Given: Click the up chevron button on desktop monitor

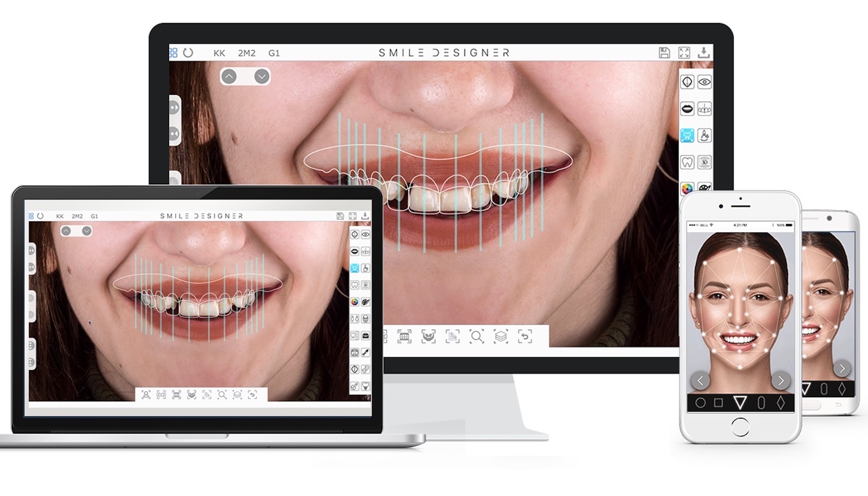Looking at the screenshot, I should tap(229, 76).
